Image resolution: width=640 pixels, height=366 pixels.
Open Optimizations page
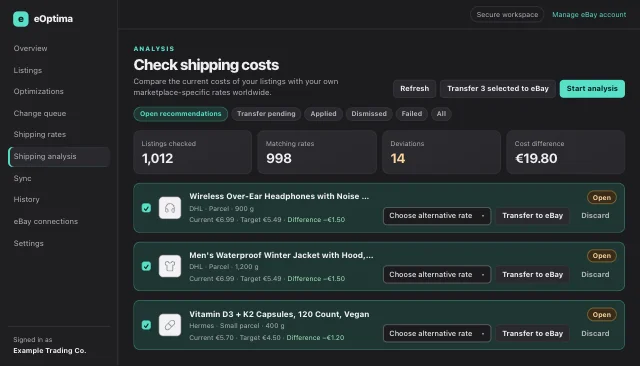38,91
